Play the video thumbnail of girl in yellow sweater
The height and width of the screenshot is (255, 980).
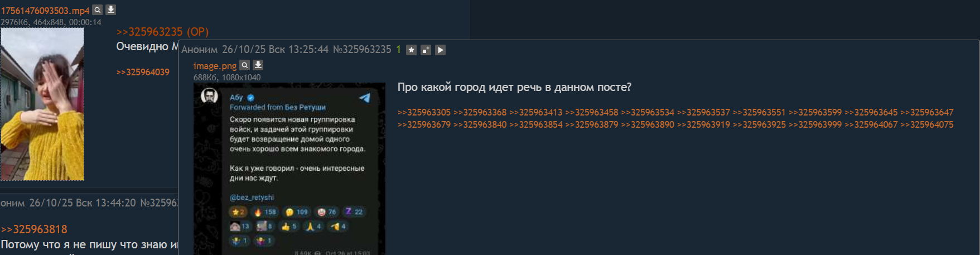[x=42, y=104]
